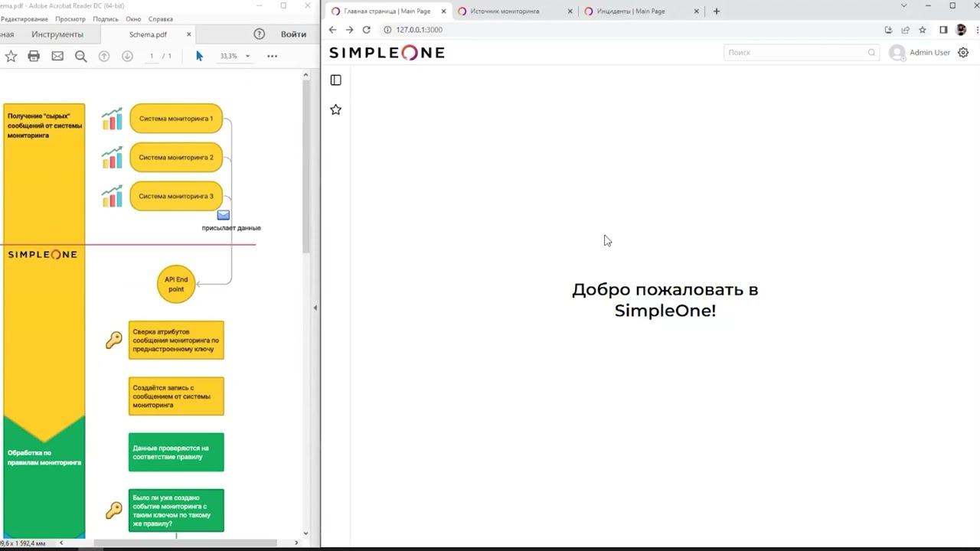Email the PDF using the envelope icon
This screenshot has height=551, width=980.
(57, 55)
